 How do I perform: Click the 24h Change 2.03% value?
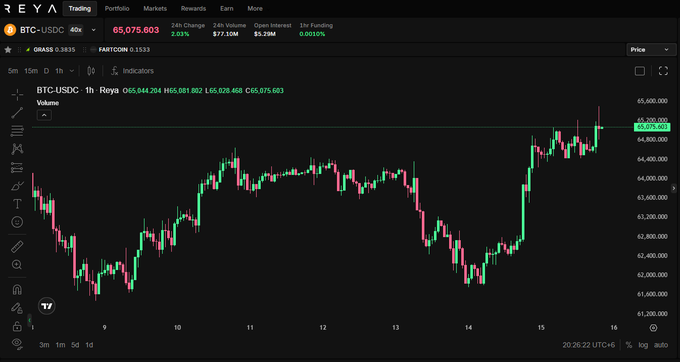click(180, 34)
